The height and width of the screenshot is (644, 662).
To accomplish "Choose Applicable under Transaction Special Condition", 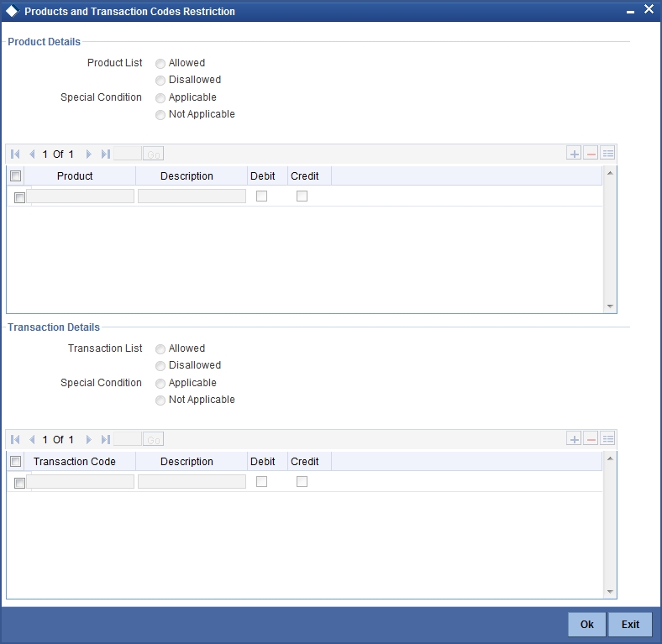I will [x=160, y=384].
